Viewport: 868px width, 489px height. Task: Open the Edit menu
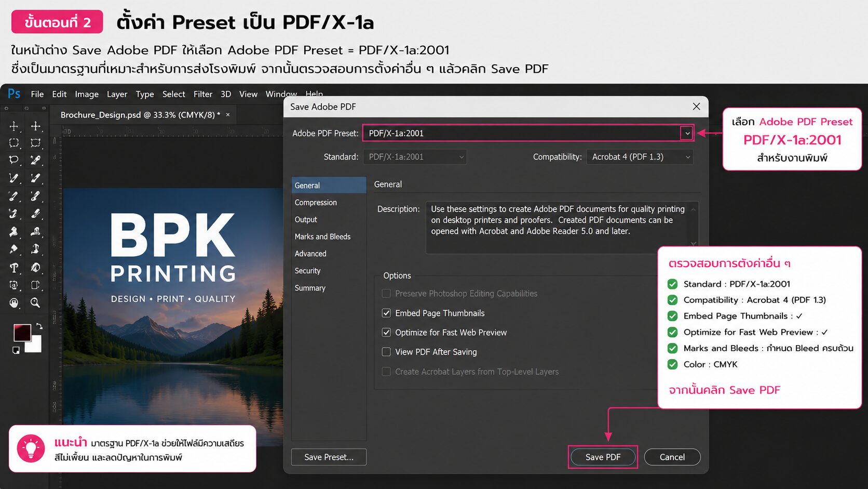pos(59,94)
